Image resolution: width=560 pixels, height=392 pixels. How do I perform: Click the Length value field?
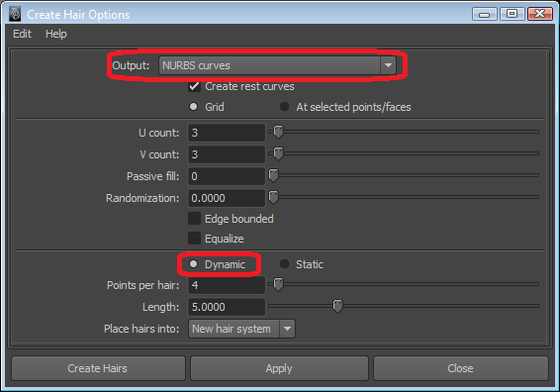point(227,307)
